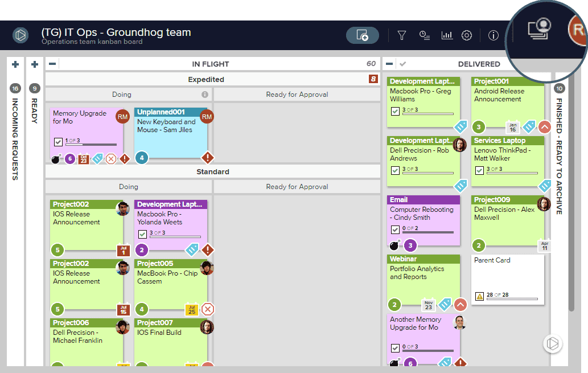Click the red 8 count badge in Expedited lane
The width and height of the screenshot is (588, 373).
tap(373, 79)
